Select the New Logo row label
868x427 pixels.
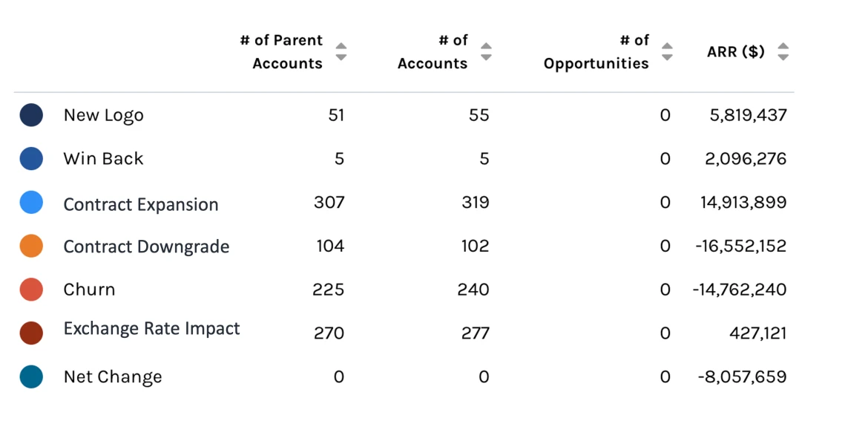pos(104,115)
